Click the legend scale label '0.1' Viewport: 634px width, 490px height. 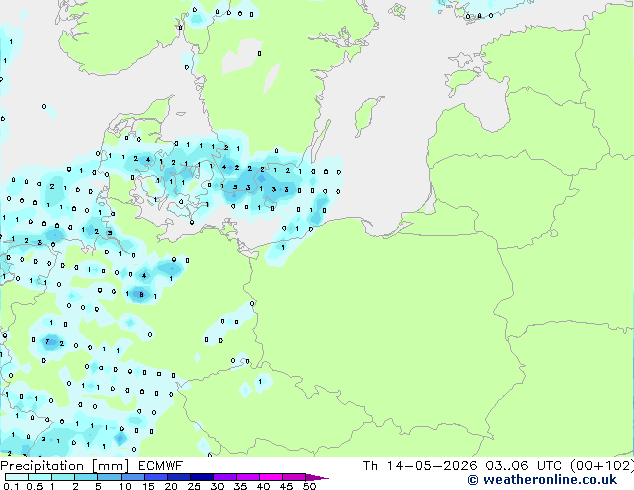click(x=11, y=486)
